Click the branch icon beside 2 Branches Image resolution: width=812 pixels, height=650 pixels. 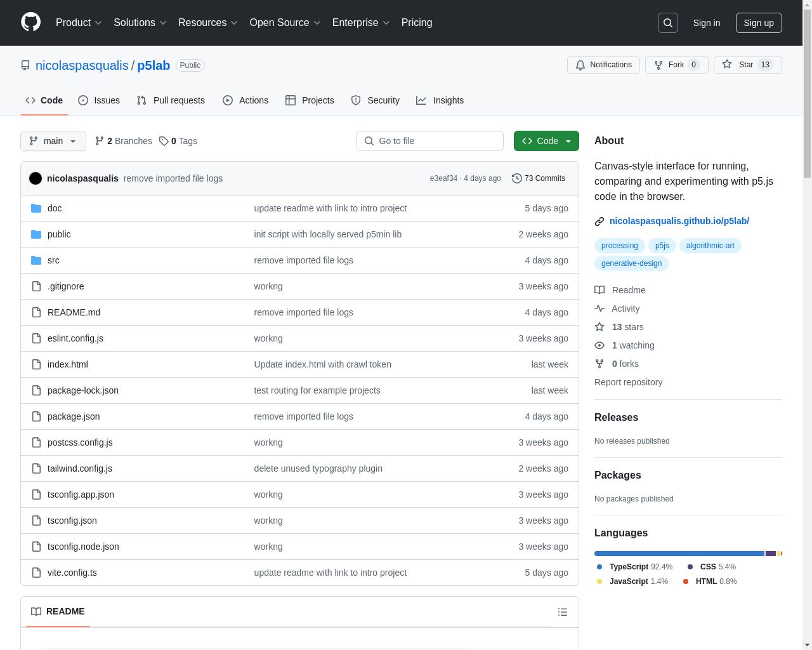[100, 141]
